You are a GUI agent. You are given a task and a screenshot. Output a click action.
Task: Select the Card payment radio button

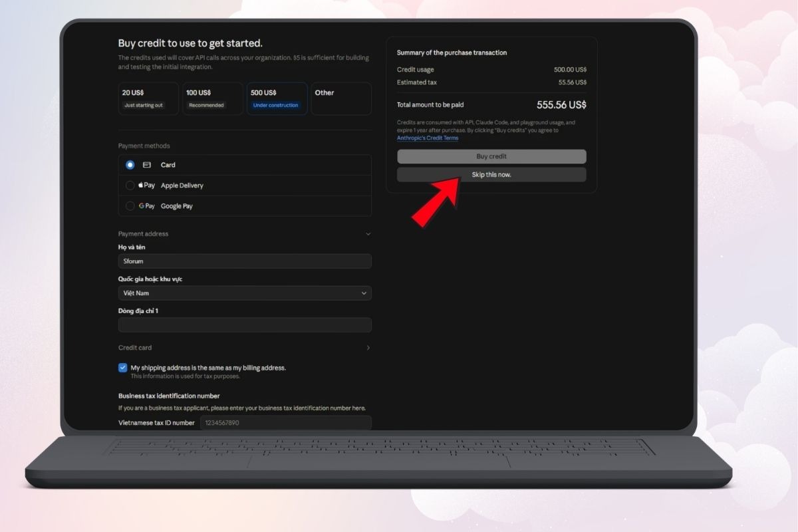coord(130,165)
